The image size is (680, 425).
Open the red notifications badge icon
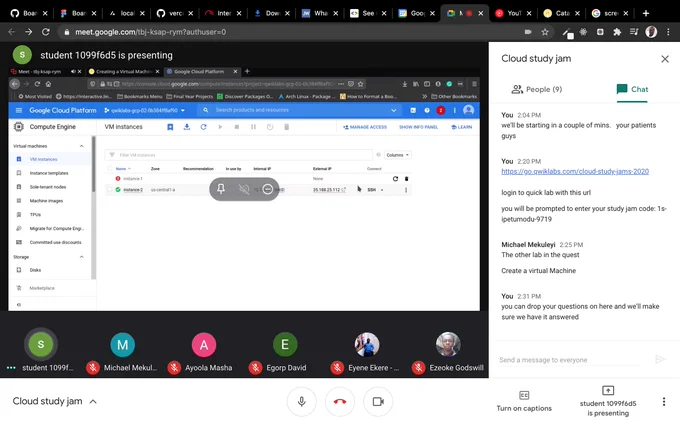pos(441,111)
